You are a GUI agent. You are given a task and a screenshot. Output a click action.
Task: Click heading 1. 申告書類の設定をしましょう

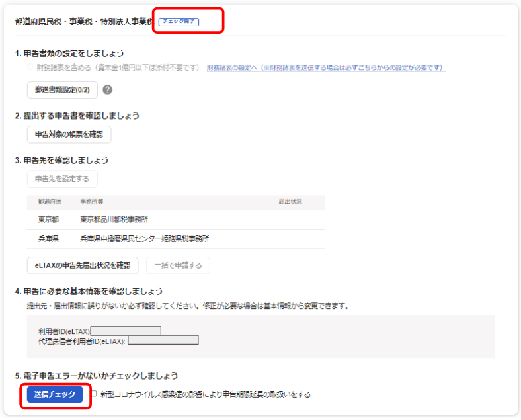69,53
